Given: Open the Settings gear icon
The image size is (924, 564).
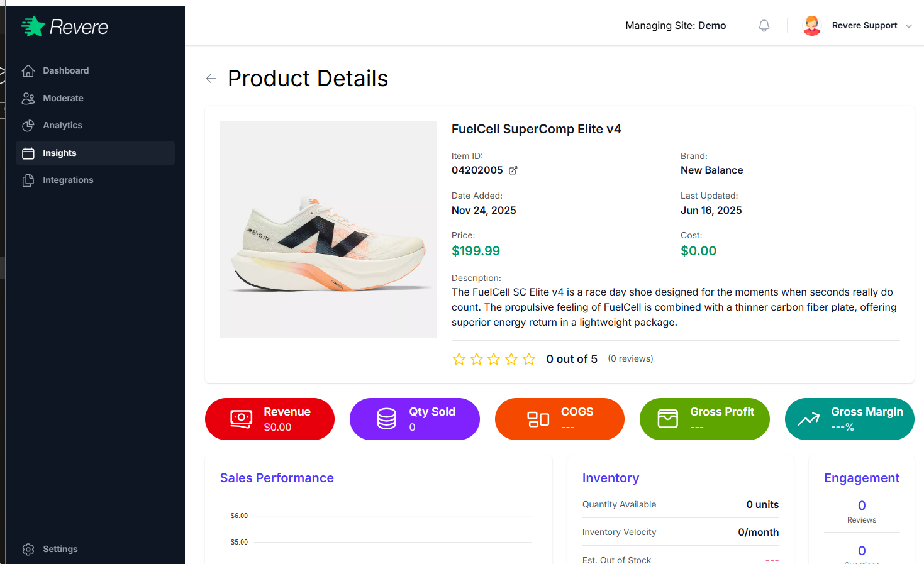Looking at the screenshot, I should 28,549.
